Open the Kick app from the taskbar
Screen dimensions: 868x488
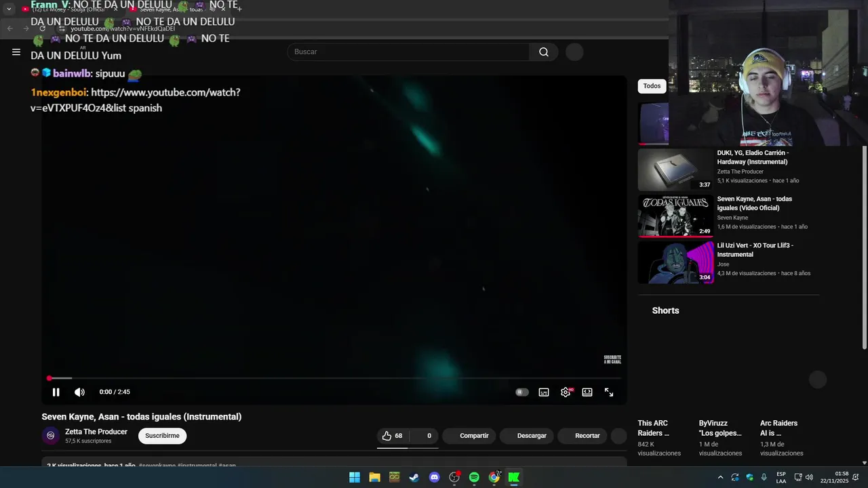(514, 477)
